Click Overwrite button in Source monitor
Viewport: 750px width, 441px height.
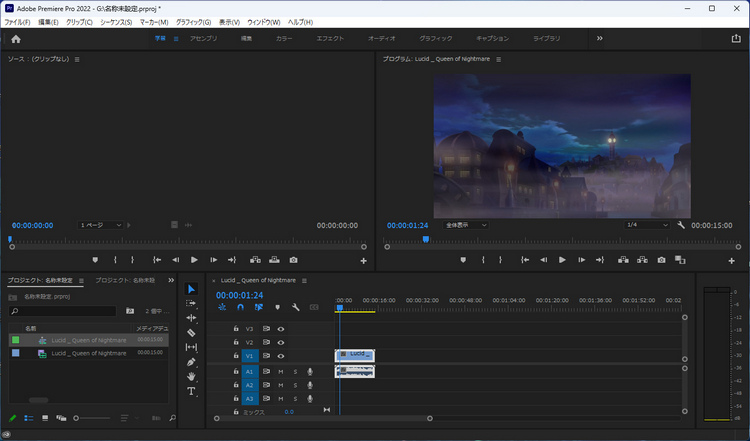tap(274, 260)
